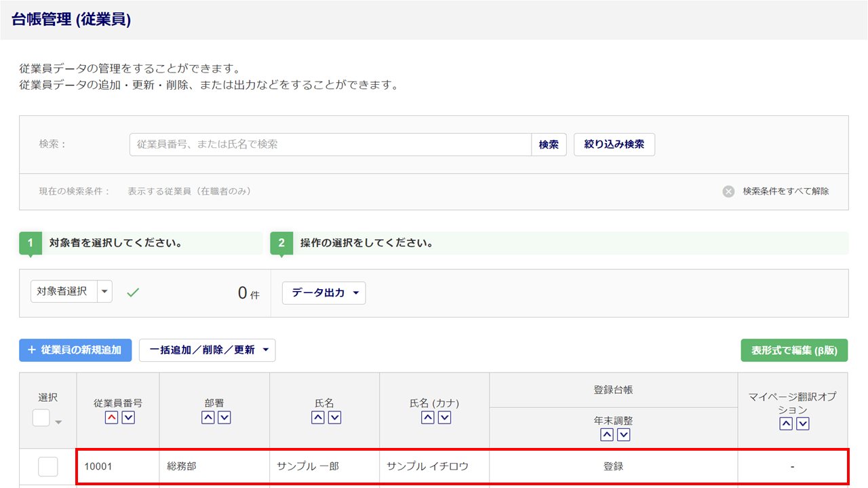Open 絞り込み検索 filter search
Image resolution: width=868 pixels, height=488 pixels.
(614, 145)
